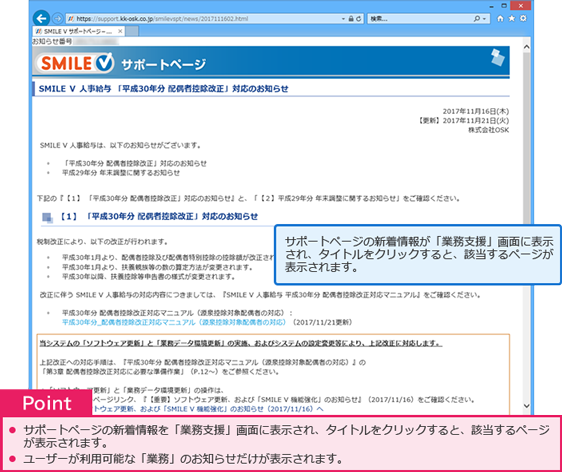
Task: Open the search provider dropdown arrow
Action: click(484, 19)
